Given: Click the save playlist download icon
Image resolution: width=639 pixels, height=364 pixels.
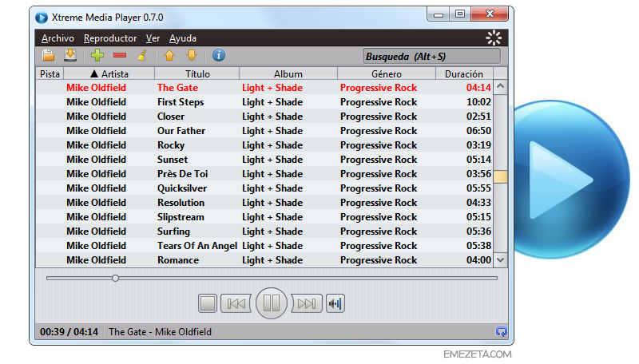Looking at the screenshot, I should [70, 55].
